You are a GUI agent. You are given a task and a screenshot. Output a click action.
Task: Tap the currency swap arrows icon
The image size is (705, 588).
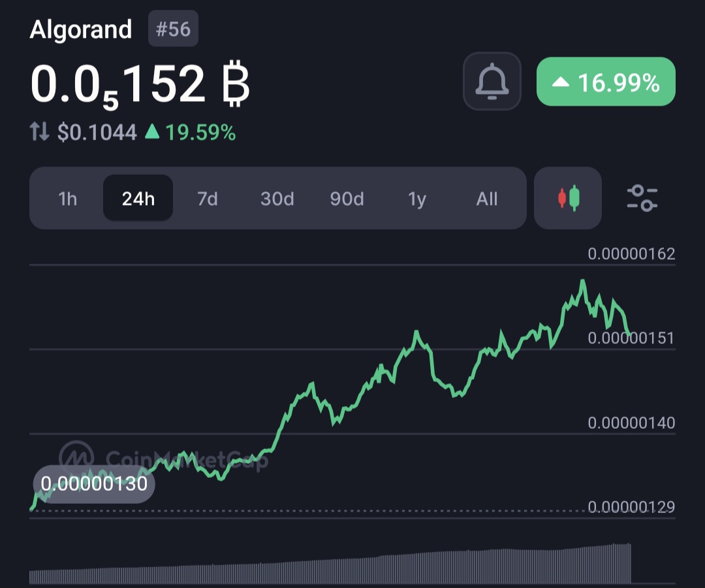click(x=40, y=132)
